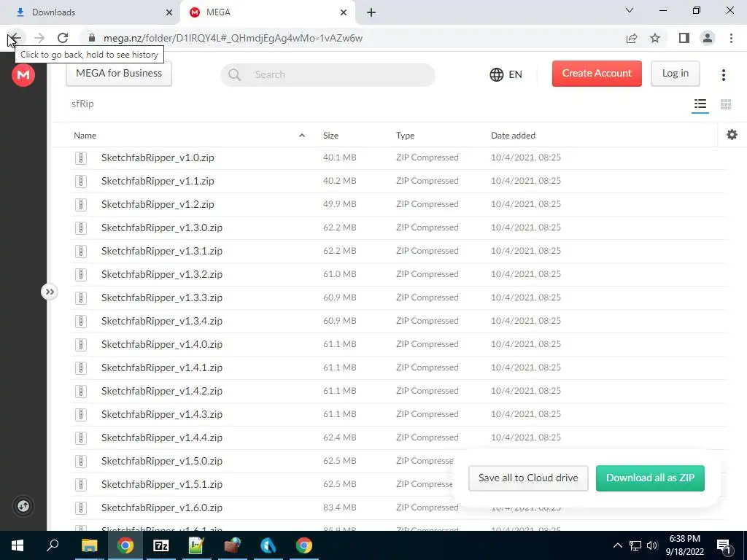Select SketchfabRipper_v1.0.zip file
Screen dimensions: 747x560
tap(398, 157)
